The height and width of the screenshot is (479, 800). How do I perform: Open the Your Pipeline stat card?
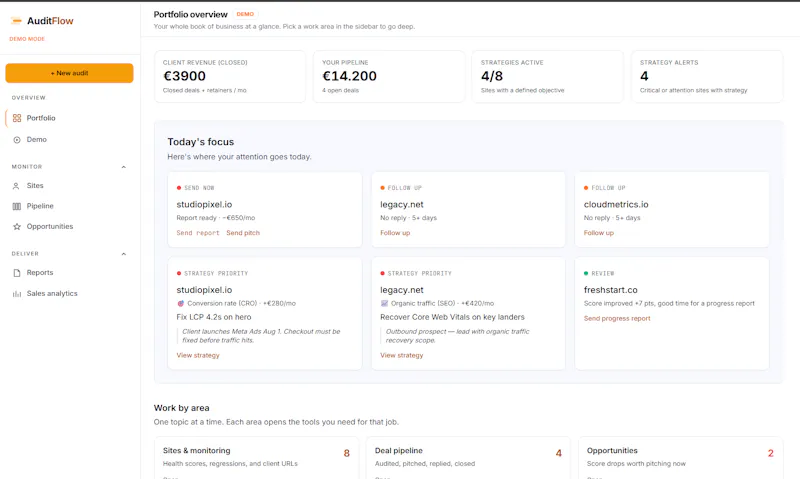tap(389, 77)
